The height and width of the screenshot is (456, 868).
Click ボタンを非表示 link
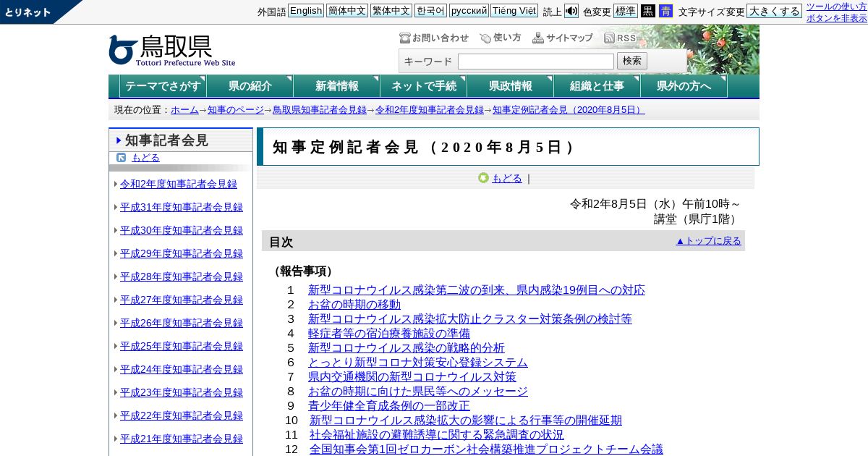837,18
